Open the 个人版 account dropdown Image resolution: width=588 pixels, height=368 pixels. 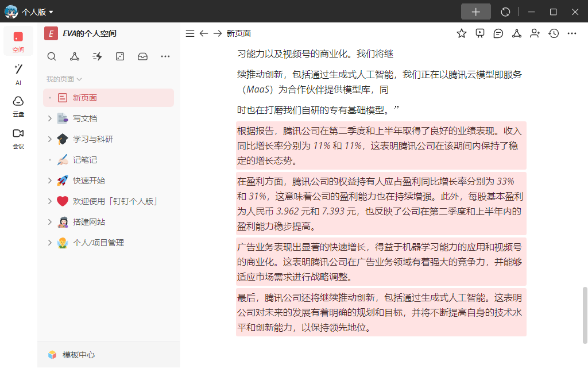pyautogui.click(x=37, y=12)
